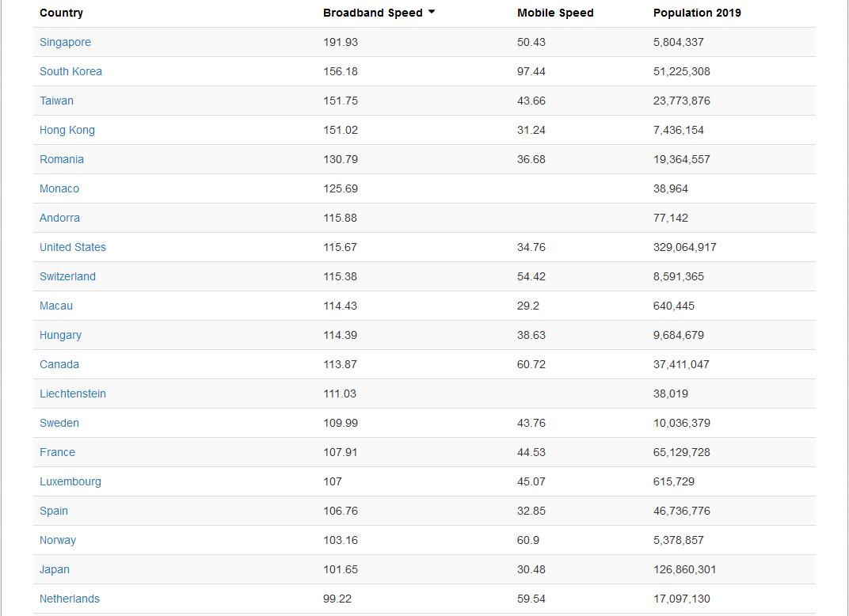Sort by Mobile Speed column header

(555, 13)
